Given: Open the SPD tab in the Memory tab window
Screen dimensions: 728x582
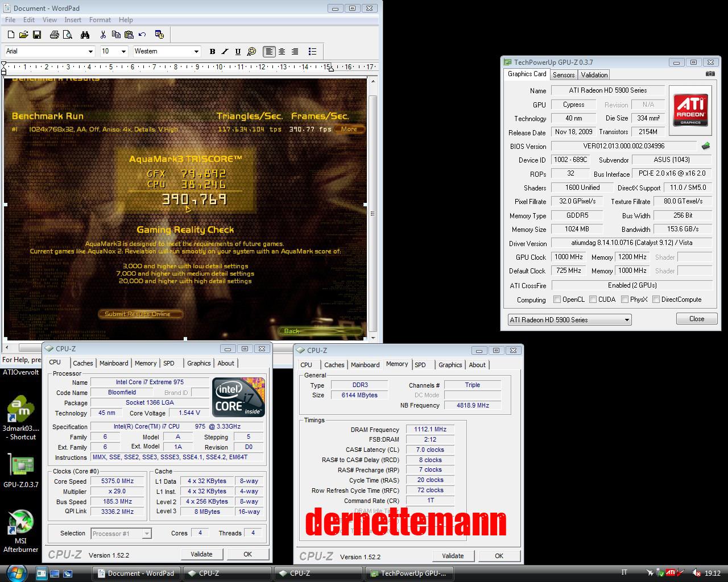Looking at the screenshot, I should [420, 365].
